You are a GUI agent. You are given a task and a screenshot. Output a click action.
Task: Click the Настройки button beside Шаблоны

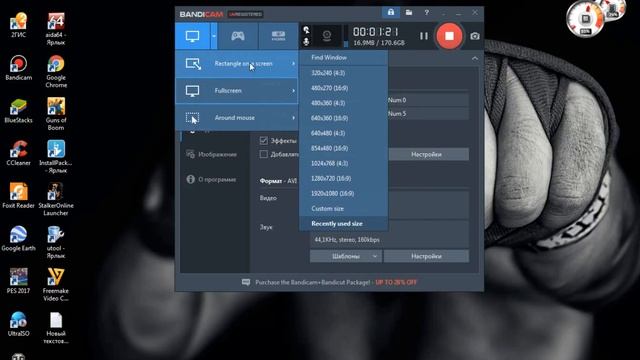point(426,256)
